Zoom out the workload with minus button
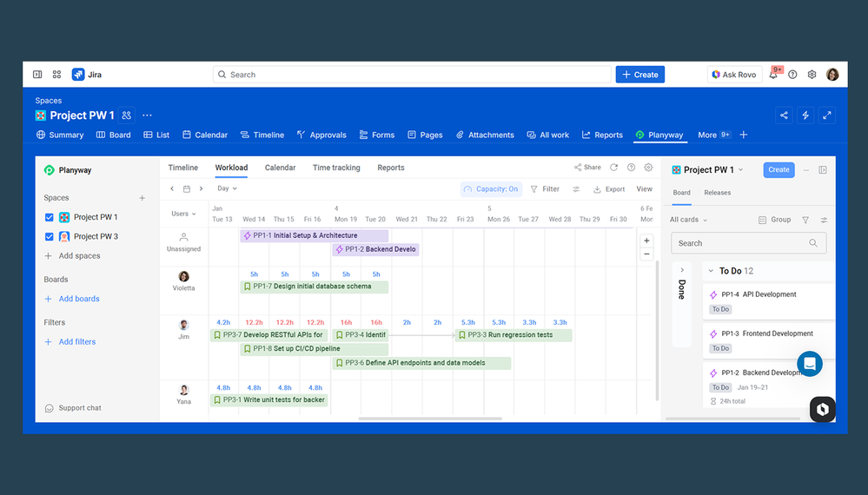 click(x=646, y=254)
